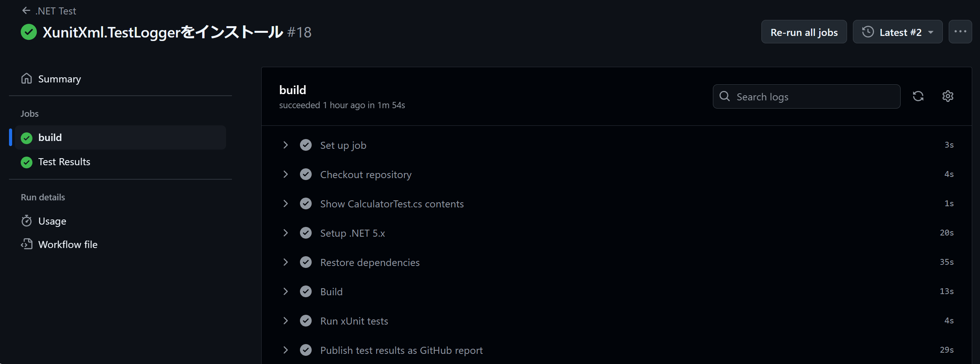Click Re-run all jobs button
The width and height of the screenshot is (980, 364).
pos(804,32)
